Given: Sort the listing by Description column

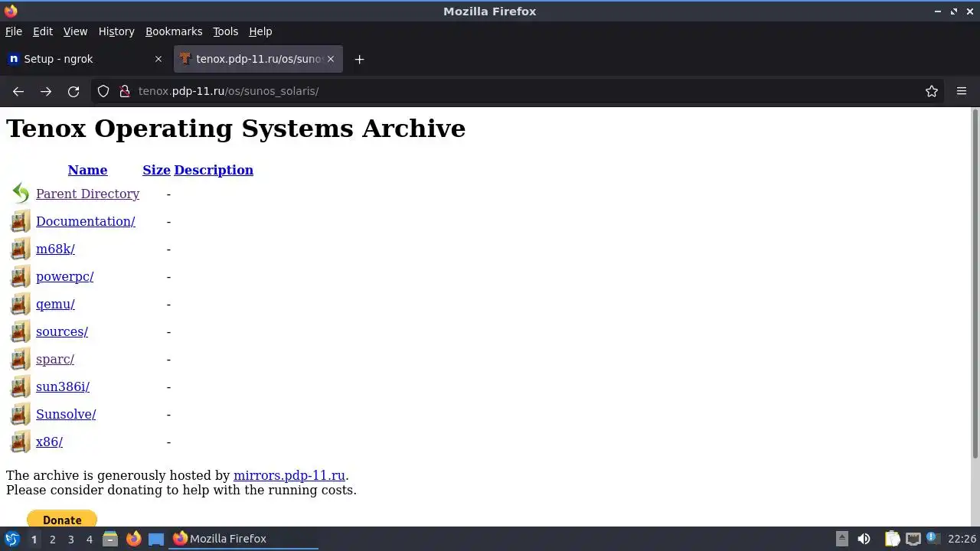Looking at the screenshot, I should click(x=214, y=170).
